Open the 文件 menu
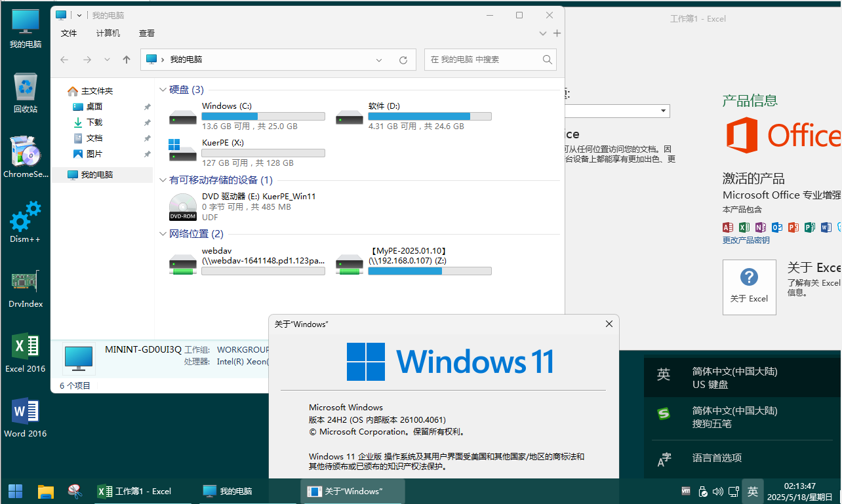Viewport: 842px width, 504px height. (x=69, y=33)
